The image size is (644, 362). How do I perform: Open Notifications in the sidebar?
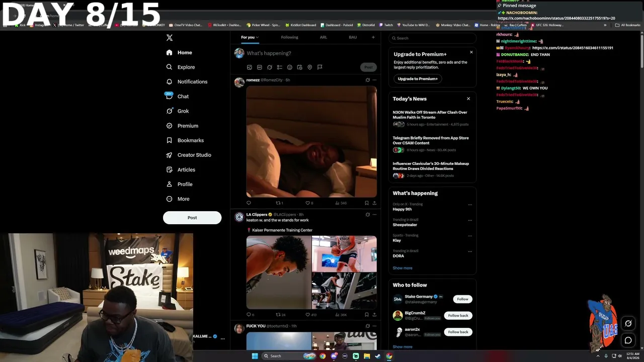pos(187,81)
